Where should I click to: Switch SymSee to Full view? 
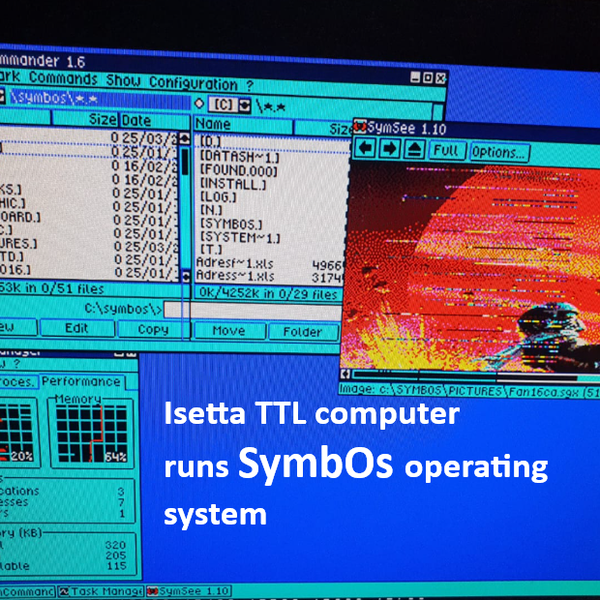click(447, 150)
